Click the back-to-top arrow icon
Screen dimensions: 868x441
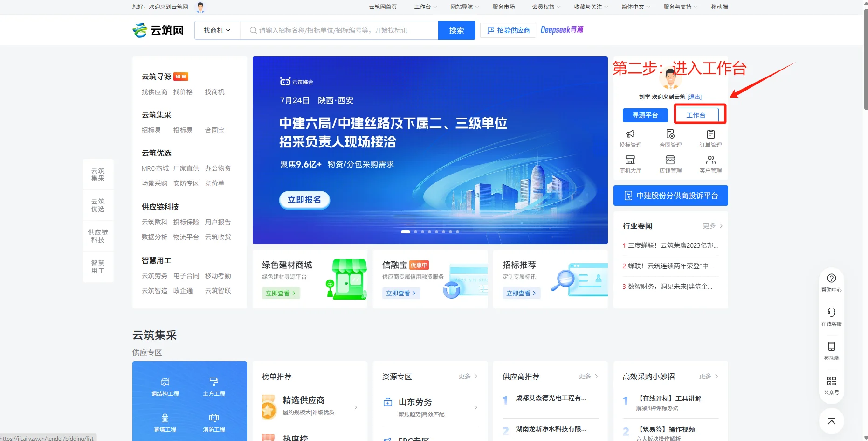click(x=831, y=421)
